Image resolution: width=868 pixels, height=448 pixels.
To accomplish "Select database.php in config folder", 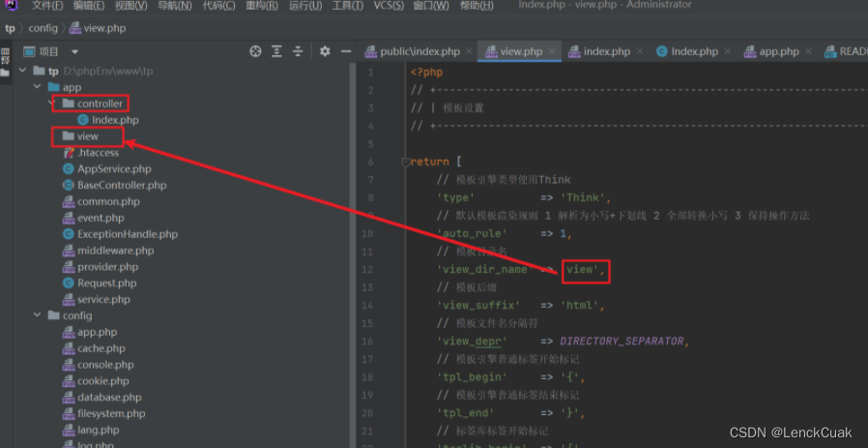I will click(101, 398).
